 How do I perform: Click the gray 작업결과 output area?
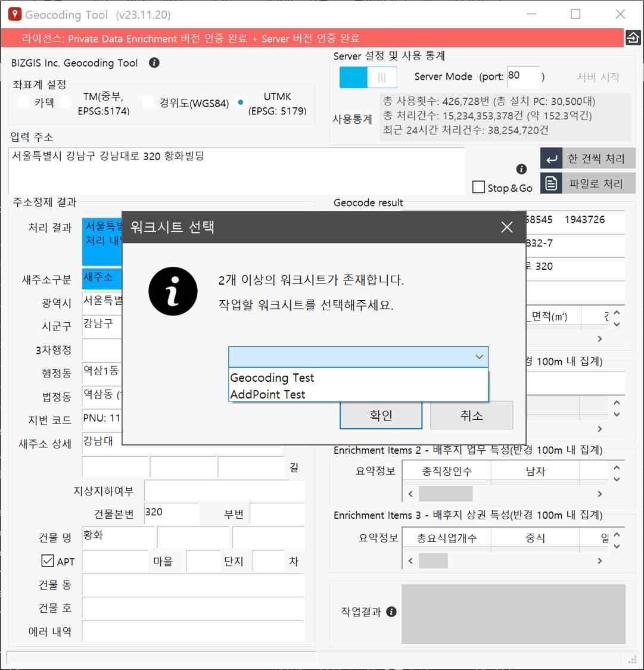point(514,613)
